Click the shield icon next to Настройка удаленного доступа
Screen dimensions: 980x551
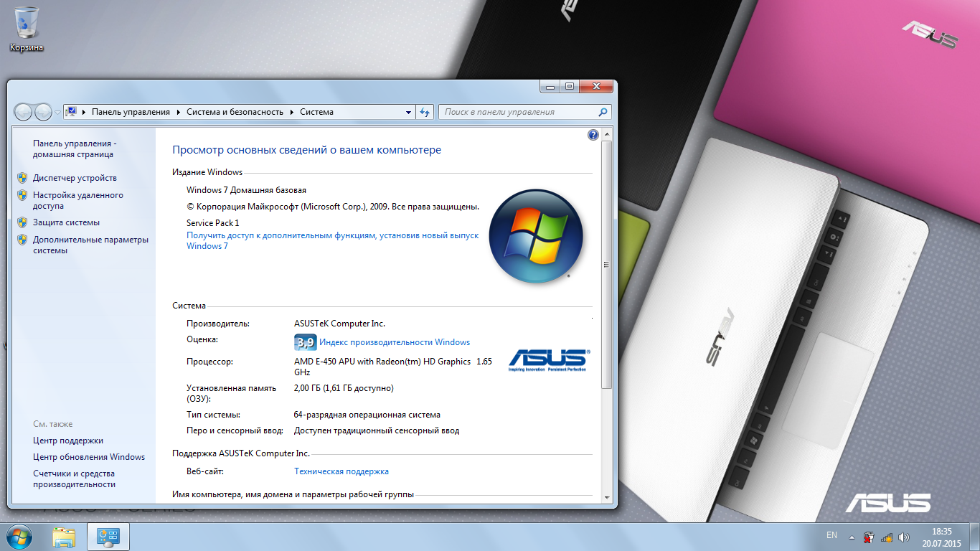coord(22,195)
